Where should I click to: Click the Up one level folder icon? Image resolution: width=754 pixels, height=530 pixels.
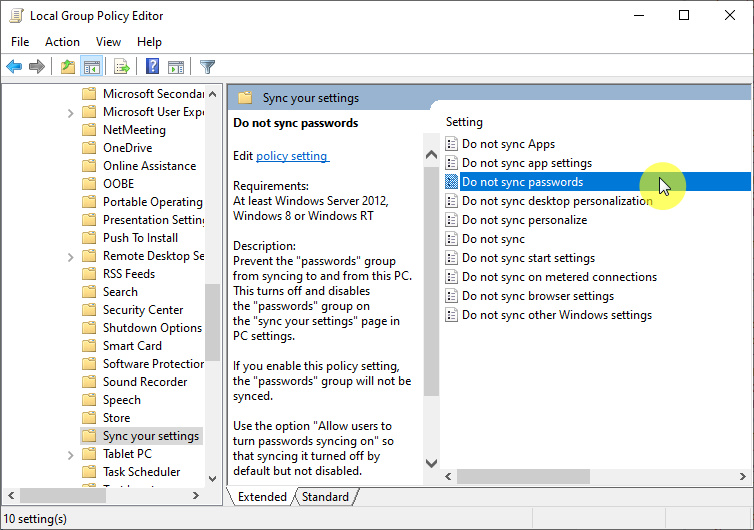pyautogui.click(x=67, y=67)
